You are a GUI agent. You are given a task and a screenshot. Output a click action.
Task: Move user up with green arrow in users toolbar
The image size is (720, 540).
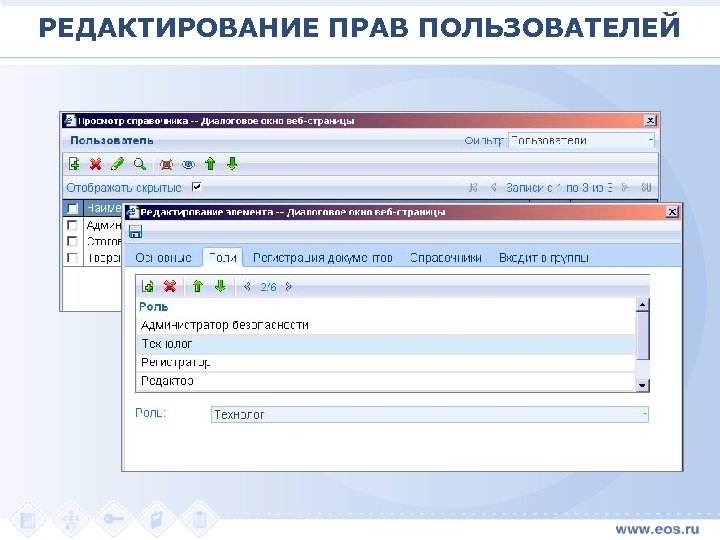210,164
